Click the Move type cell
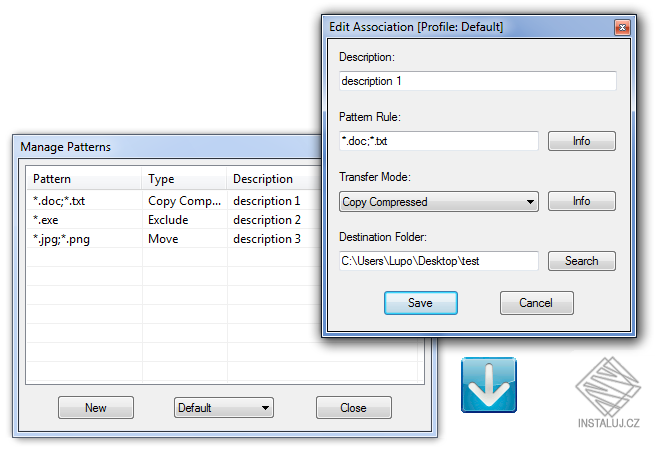The height and width of the screenshot is (450, 659). click(x=185, y=239)
